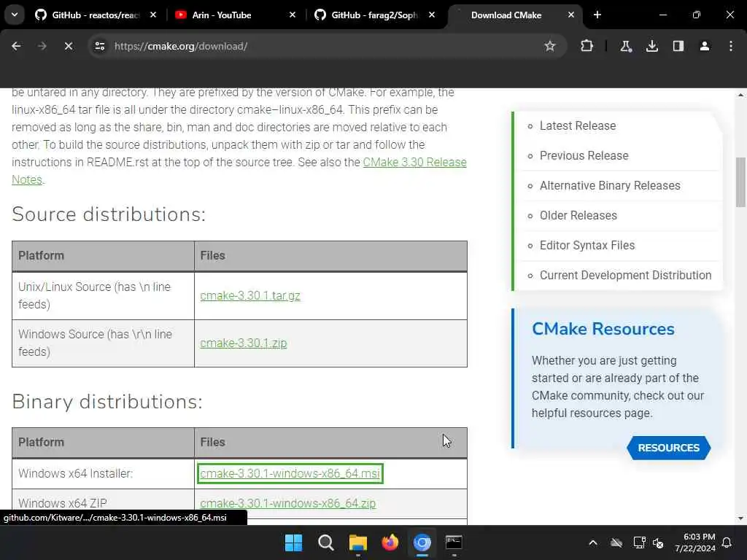Open the clock showing 6:03 PM
This screenshot has height=560, width=747.
[695, 542]
